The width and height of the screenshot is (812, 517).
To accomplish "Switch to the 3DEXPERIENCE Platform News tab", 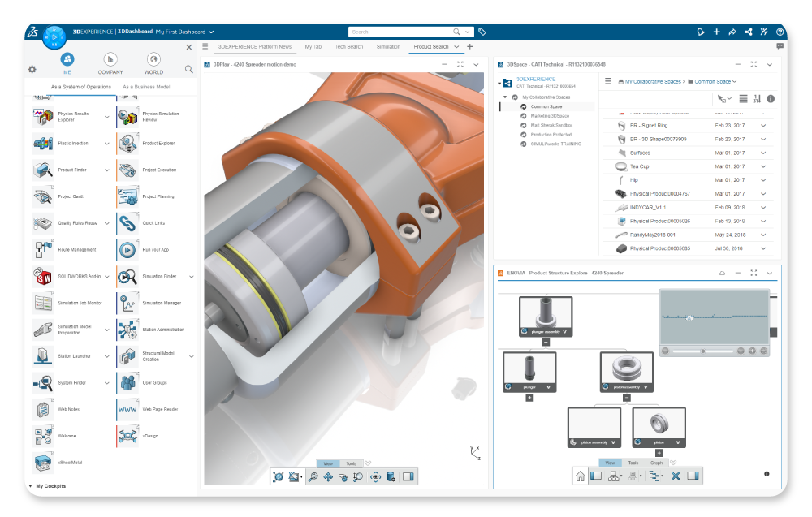I will (x=255, y=47).
